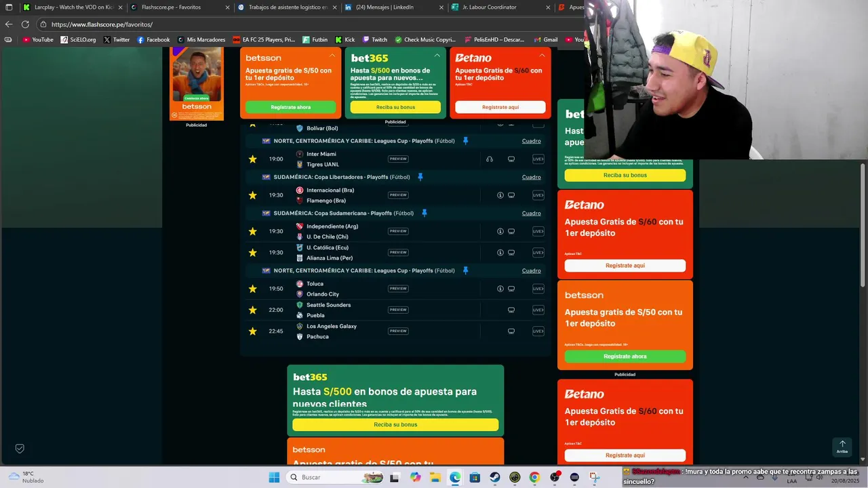Toggle favorite star for Seattle Sounders vs Puebla
The width and height of the screenshot is (868, 488).
point(253,310)
